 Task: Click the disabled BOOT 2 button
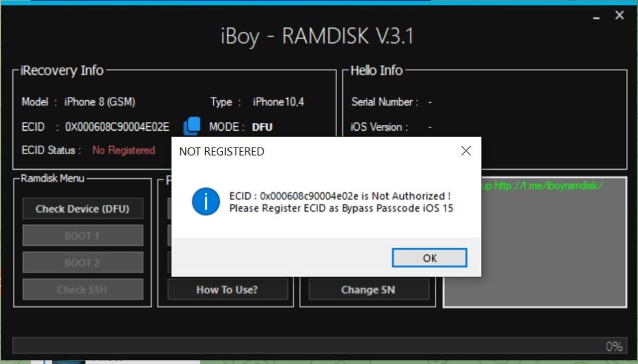coord(83,263)
